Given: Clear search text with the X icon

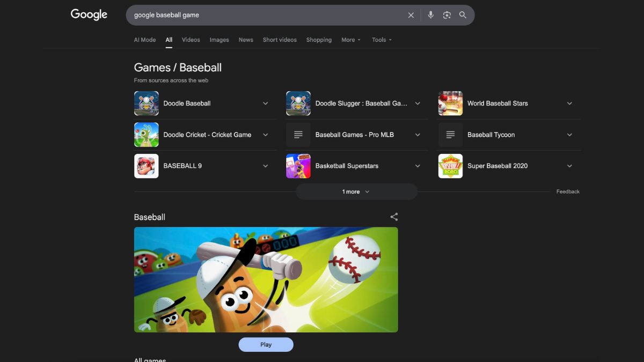Looking at the screenshot, I should (411, 15).
